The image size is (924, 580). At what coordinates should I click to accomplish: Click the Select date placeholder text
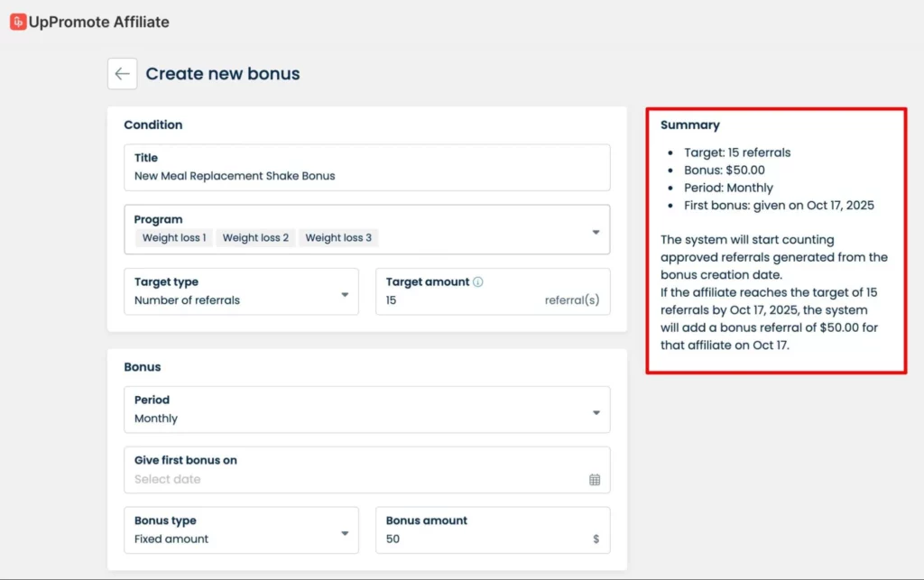pyautogui.click(x=168, y=480)
